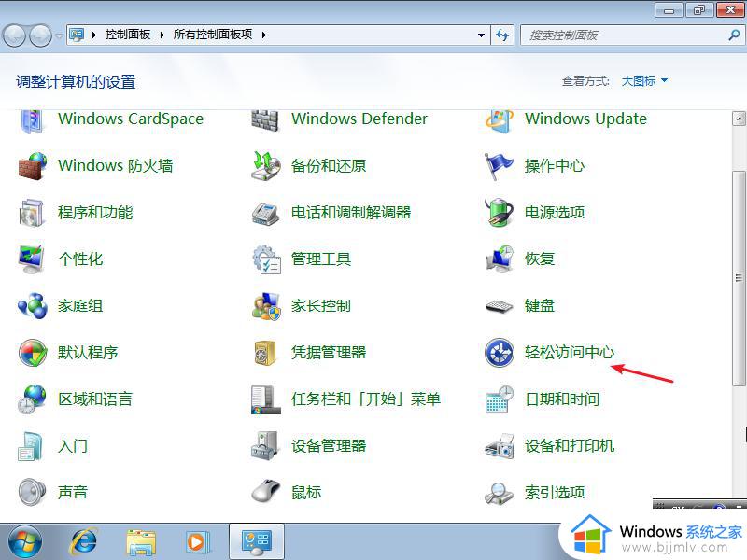Open 凭据管理器 safe icon
This screenshot has height=560, width=747.
(265, 353)
